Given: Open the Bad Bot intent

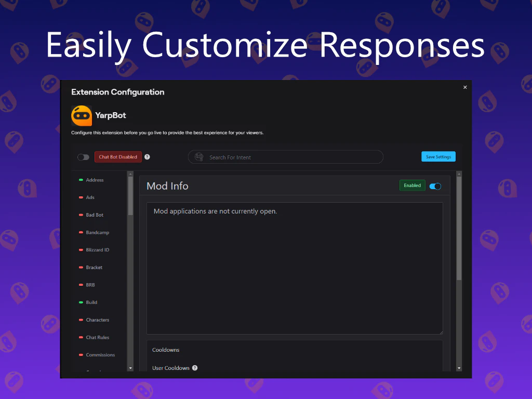Looking at the screenshot, I should [x=95, y=215].
